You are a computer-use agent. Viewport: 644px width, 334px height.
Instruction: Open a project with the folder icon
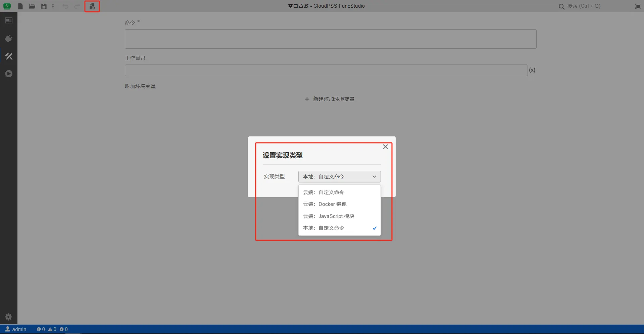coord(32,6)
